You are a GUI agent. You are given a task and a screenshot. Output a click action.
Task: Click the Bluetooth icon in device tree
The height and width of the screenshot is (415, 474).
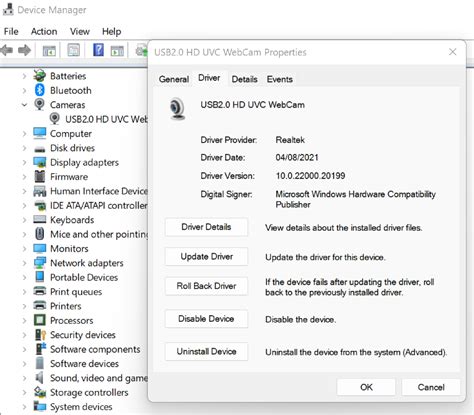tap(40, 90)
